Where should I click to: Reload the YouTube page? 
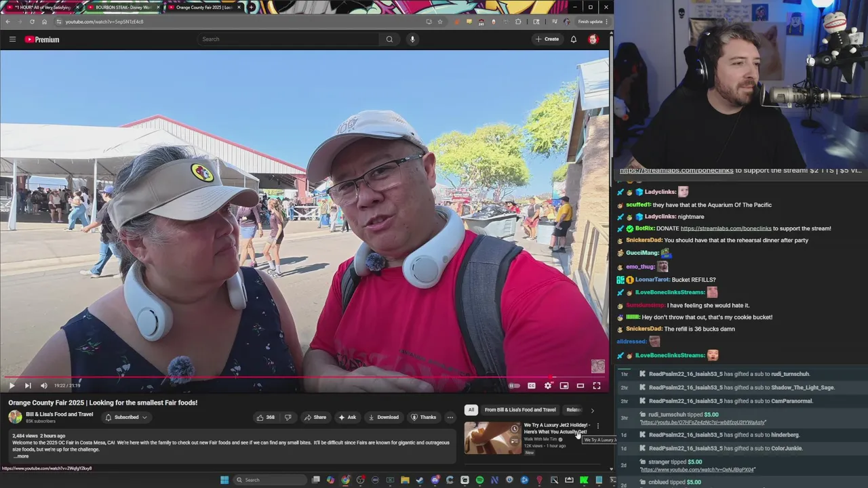point(32,22)
